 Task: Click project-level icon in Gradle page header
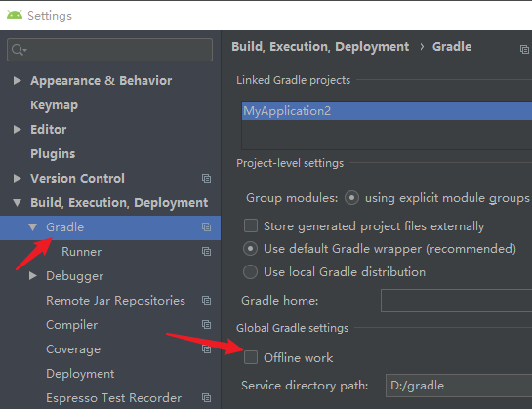click(524, 50)
